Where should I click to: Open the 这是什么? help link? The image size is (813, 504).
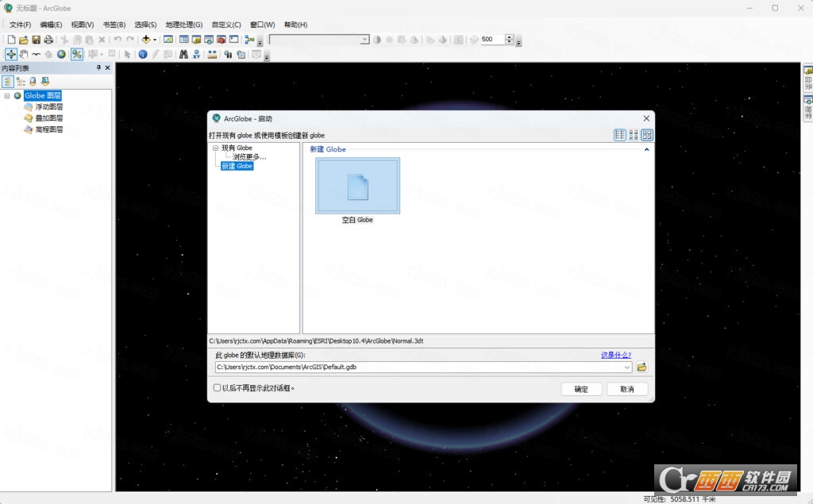[x=616, y=355]
